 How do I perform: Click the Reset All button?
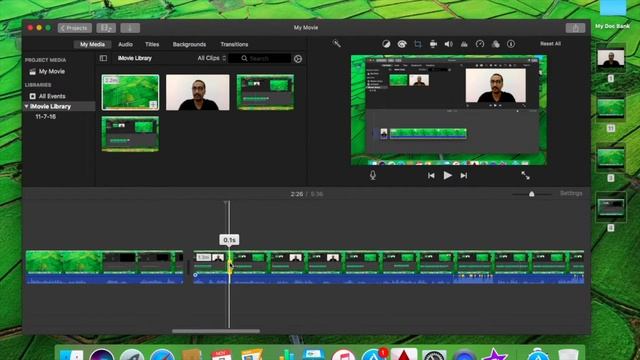click(550, 44)
